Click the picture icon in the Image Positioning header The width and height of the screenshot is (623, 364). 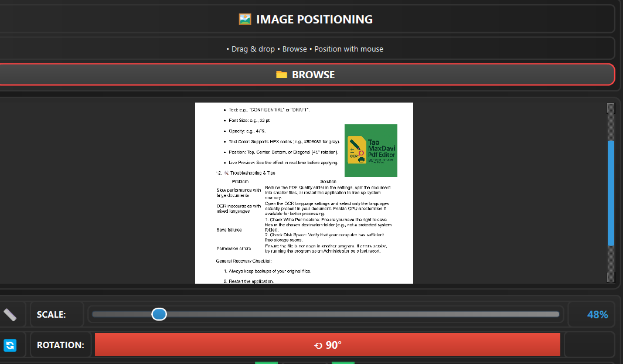[245, 19]
